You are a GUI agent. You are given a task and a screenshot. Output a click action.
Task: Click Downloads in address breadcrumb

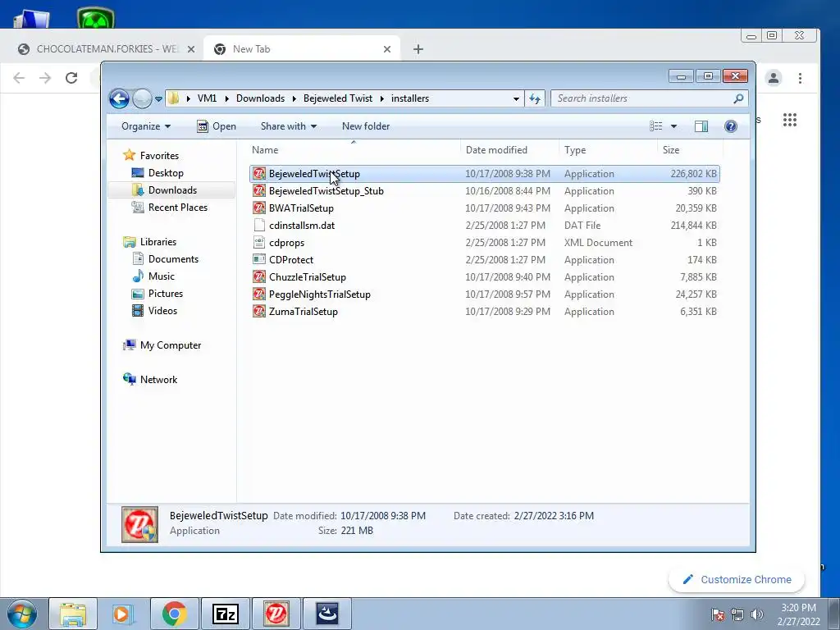(x=260, y=98)
